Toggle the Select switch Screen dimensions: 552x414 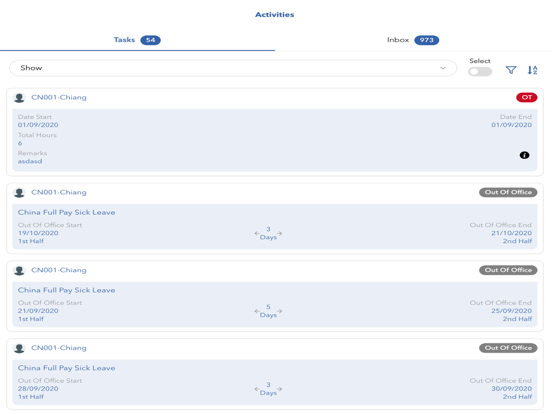pos(480,71)
